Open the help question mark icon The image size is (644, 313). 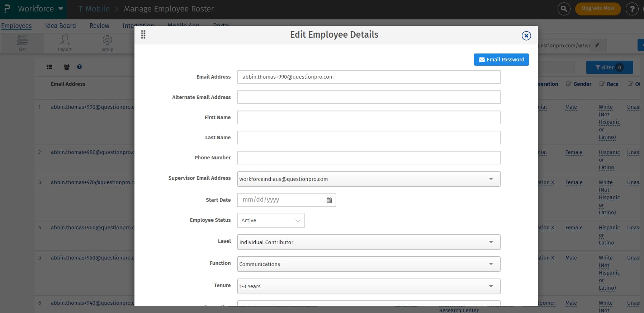[632, 9]
